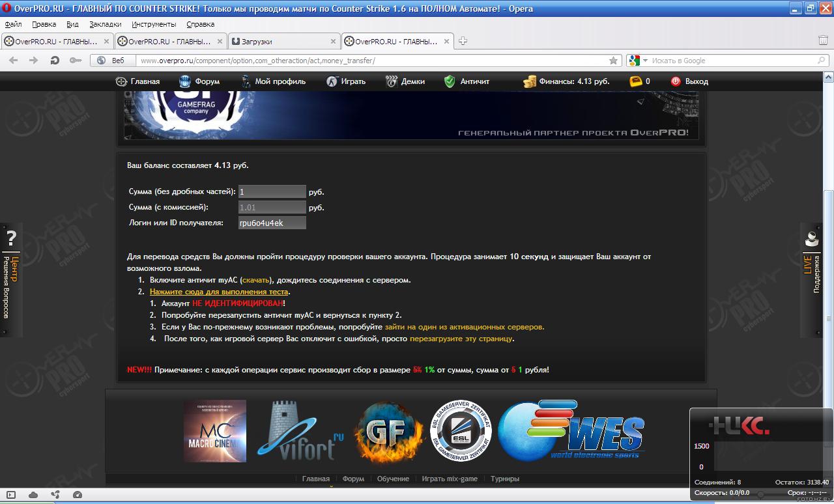Click the Opera Unite share icon

(55, 495)
